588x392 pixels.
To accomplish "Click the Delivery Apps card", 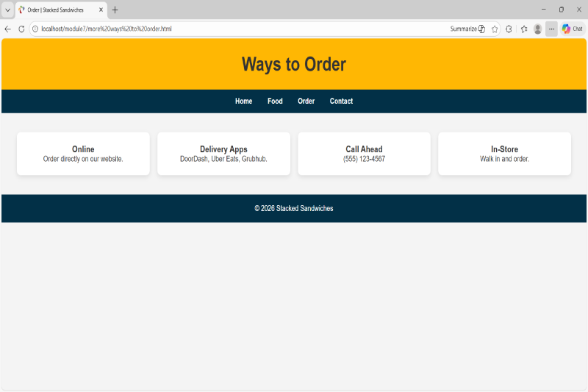I will [223, 154].
